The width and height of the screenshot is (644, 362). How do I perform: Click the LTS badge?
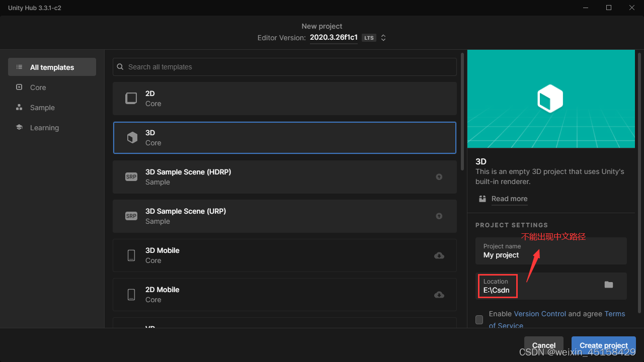coord(369,38)
